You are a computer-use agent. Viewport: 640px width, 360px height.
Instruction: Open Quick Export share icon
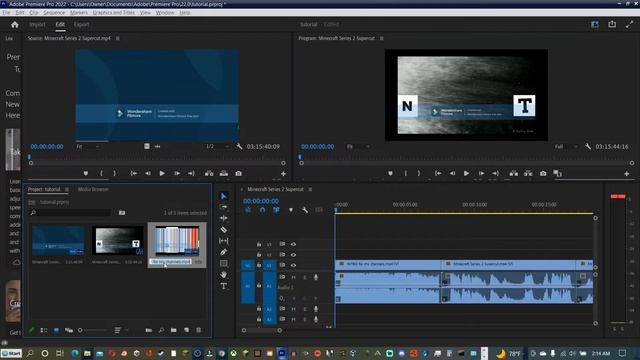point(612,24)
